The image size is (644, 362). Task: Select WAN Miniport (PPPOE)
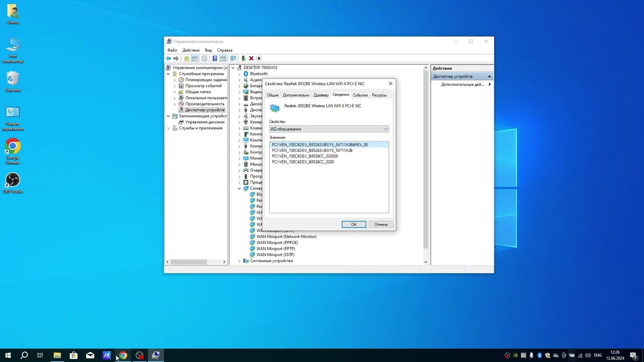point(277,242)
